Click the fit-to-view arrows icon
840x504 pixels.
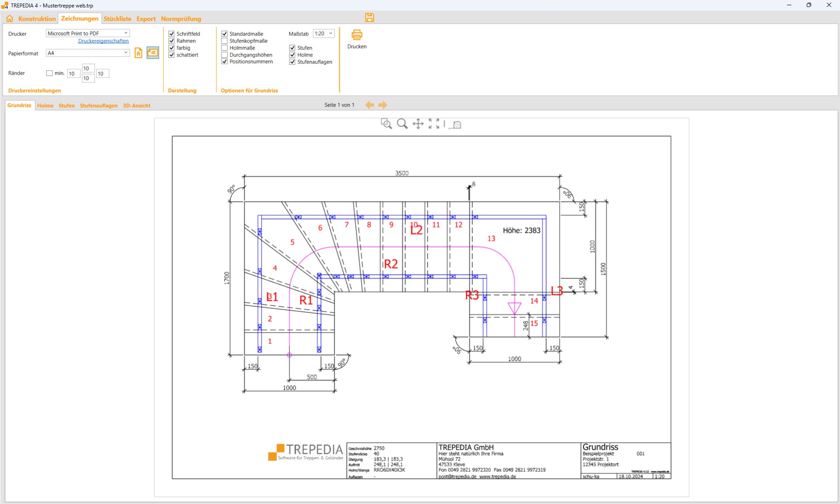434,124
